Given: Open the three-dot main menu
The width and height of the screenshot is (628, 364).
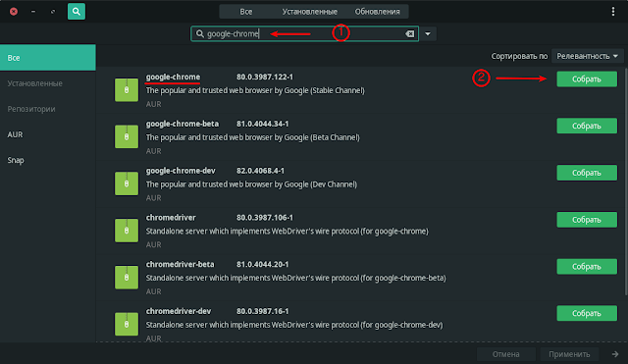Looking at the screenshot, I should 612,12.
